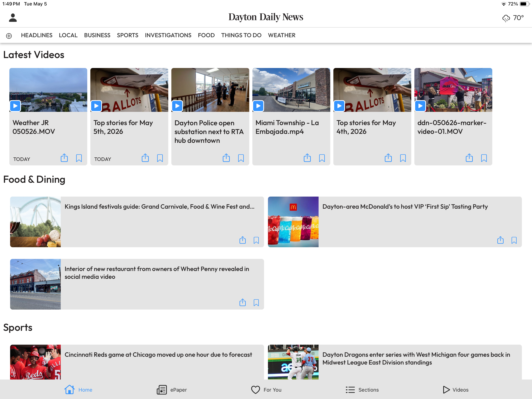Select the WEATHER tab

point(282,35)
